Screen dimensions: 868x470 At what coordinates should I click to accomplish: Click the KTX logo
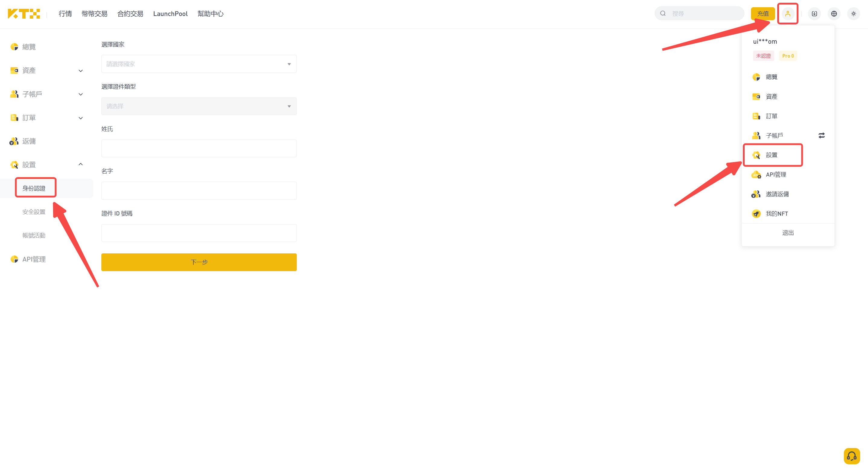tap(24, 14)
